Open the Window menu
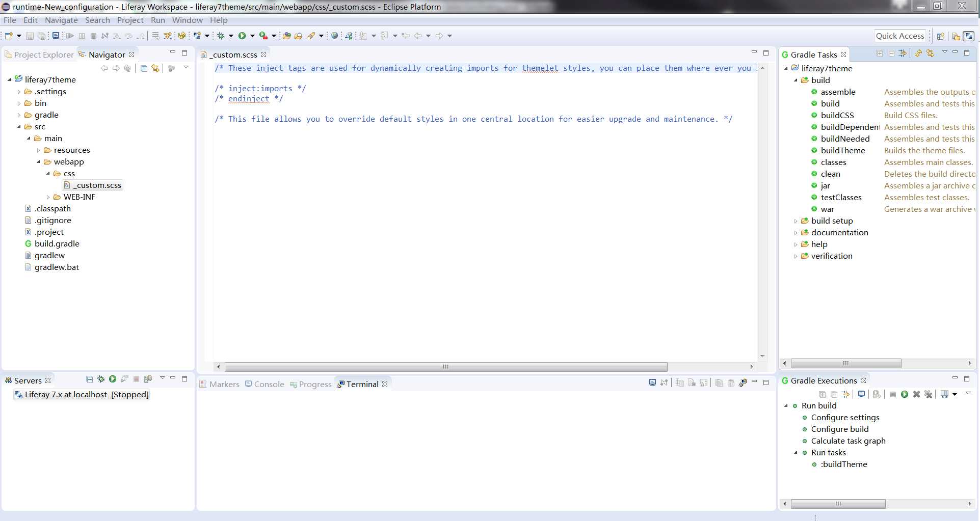The width and height of the screenshot is (980, 521). tap(187, 20)
